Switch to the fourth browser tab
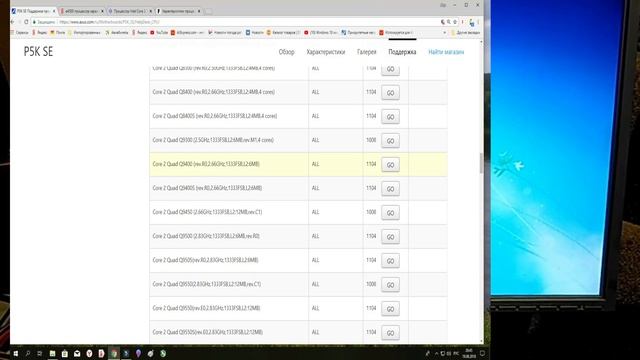Screen dimensions: 640x360 [x=178, y=11]
